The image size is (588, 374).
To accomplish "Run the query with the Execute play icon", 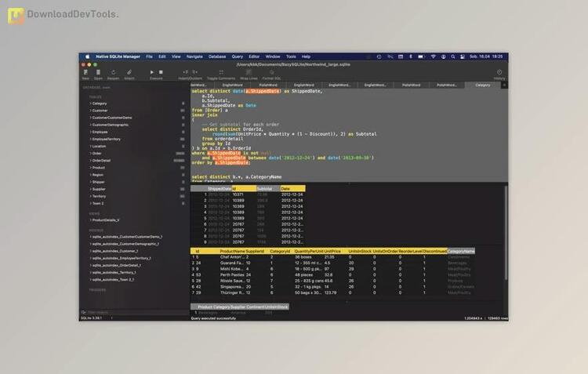I will tap(152, 72).
